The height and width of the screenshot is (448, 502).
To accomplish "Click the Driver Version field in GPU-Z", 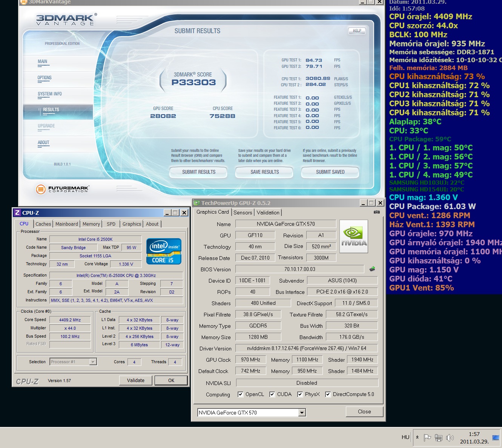I will pos(307,348).
